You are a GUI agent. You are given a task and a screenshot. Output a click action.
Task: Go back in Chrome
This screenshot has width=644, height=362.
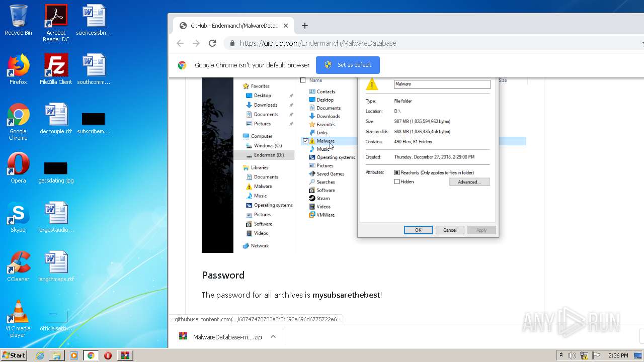pyautogui.click(x=180, y=43)
